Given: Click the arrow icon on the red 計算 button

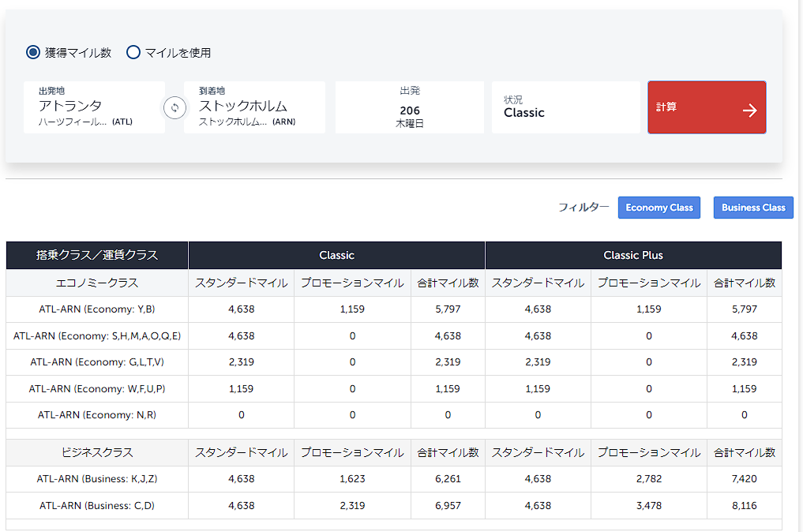Looking at the screenshot, I should click(x=749, y=110).
